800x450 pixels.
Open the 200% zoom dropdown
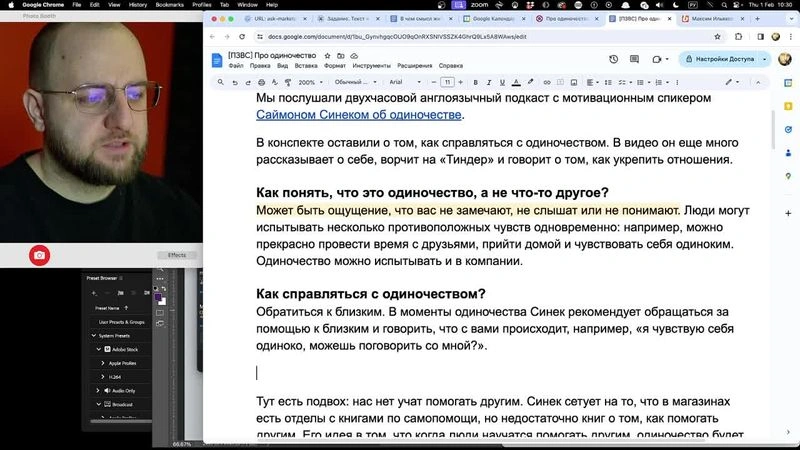[310, 82]
